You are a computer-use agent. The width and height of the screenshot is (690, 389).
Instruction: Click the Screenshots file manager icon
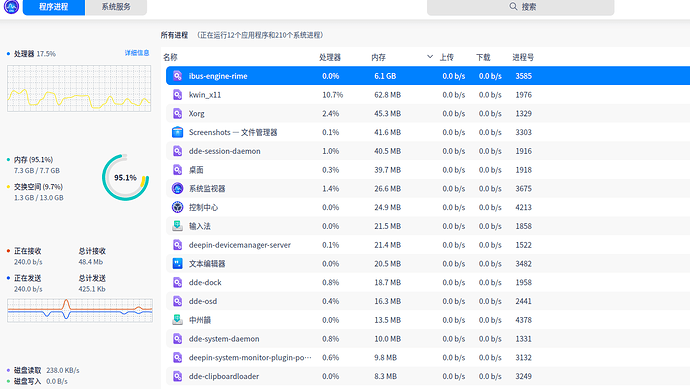pos(177,132)
